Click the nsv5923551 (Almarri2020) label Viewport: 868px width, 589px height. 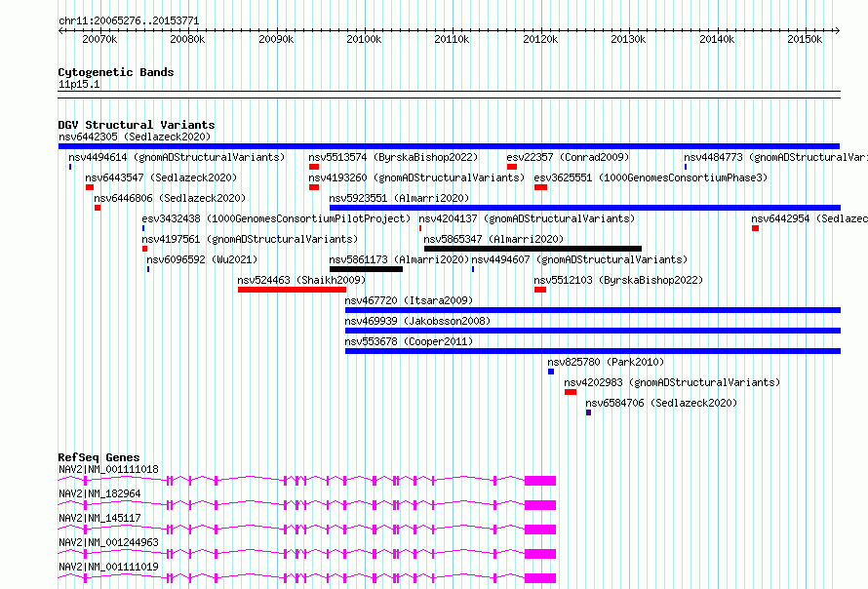click(x=399, y=198)
